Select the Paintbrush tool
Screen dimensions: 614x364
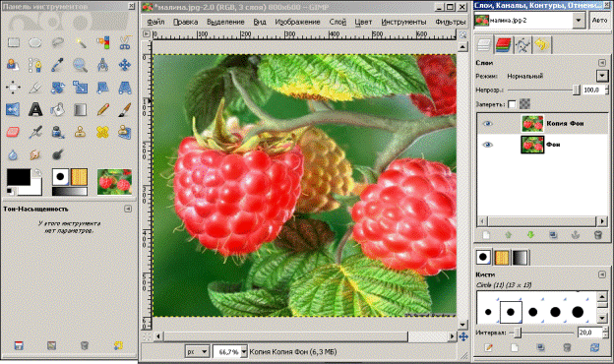coord(125,109)
